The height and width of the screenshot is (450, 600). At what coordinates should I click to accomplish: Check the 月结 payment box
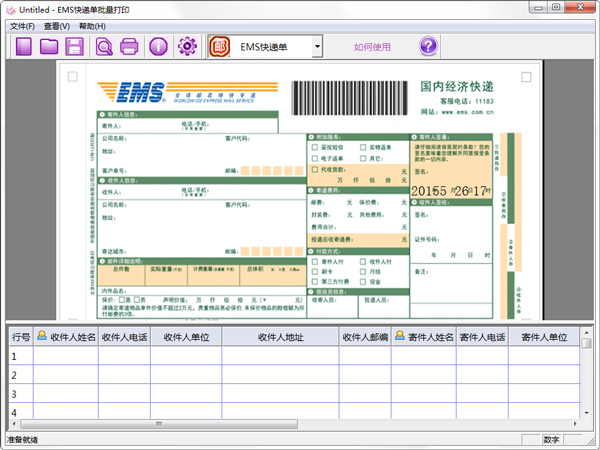click(363, 272)
